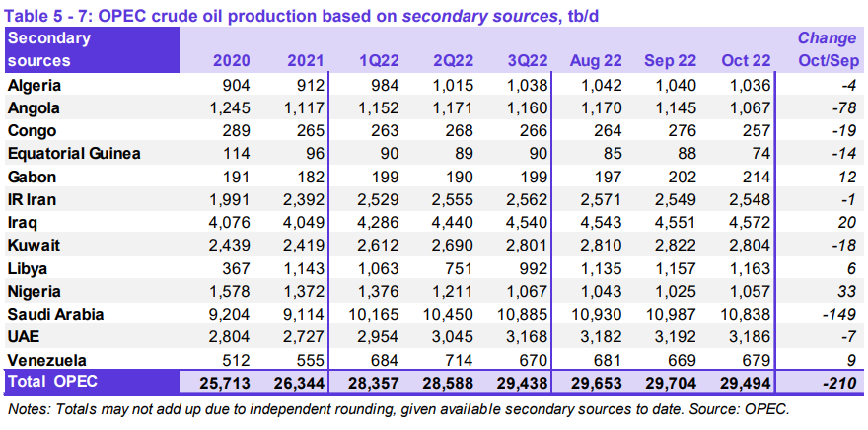Click the Change Oct/Sep column header

827,49
